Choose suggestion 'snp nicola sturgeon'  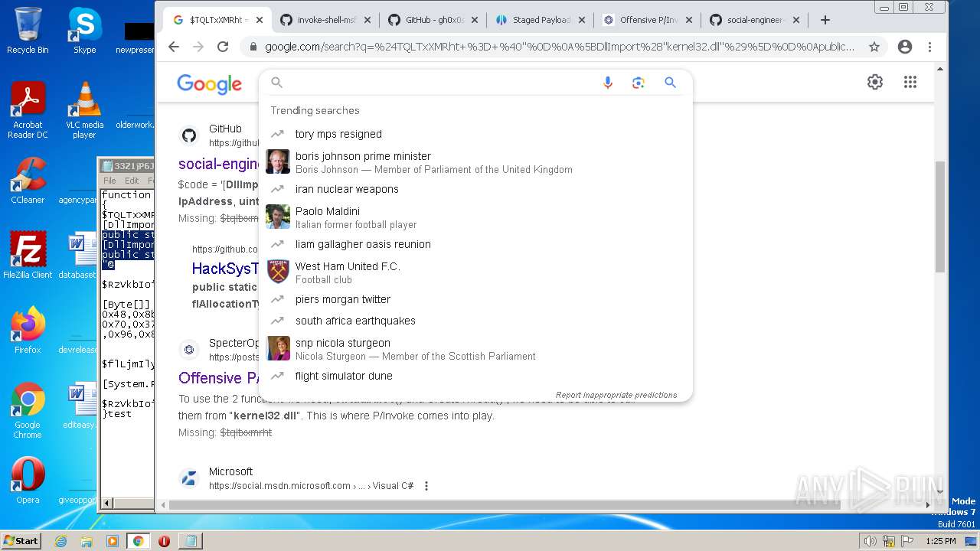point(475,349)
